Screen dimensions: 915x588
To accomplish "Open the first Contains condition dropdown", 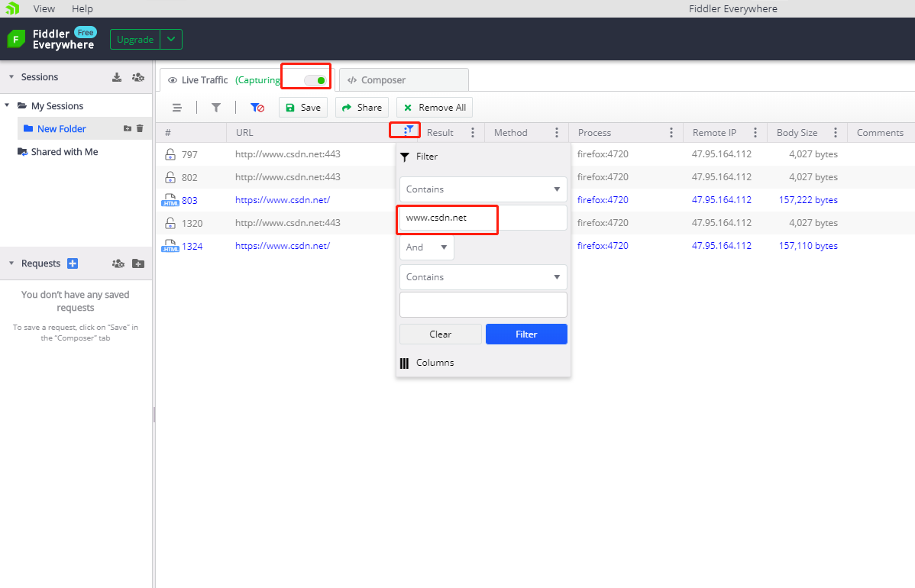I will point(483,189).
